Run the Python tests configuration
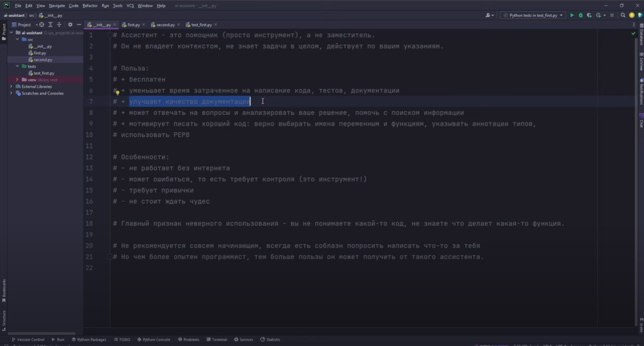 tap(572, 15)
